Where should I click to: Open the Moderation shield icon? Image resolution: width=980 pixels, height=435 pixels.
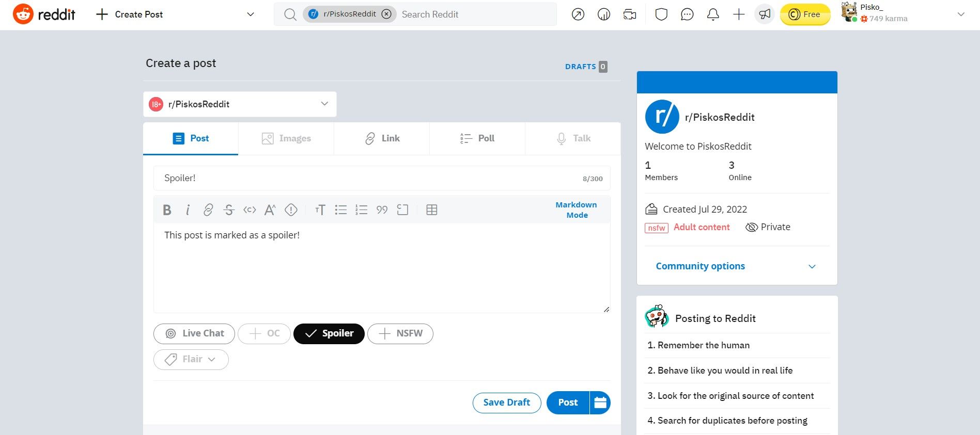click(661, 14)
